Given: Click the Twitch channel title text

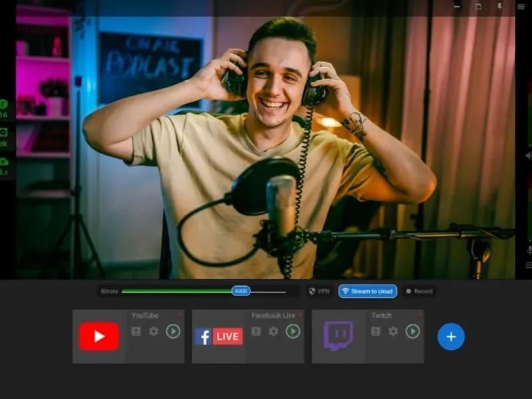Looking at the screenshot, I should tap(381, 315).
